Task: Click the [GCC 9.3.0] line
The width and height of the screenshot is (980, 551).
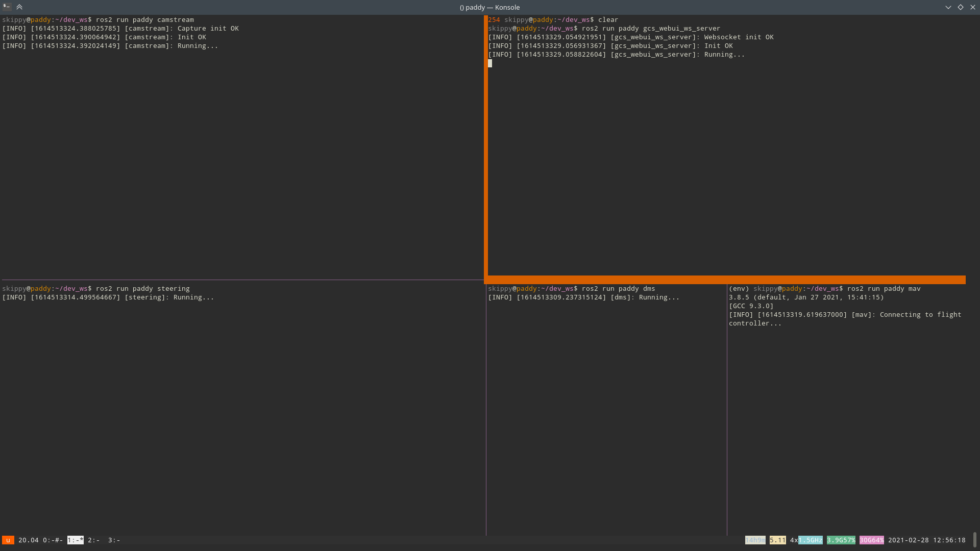Action: coord(751,306)
